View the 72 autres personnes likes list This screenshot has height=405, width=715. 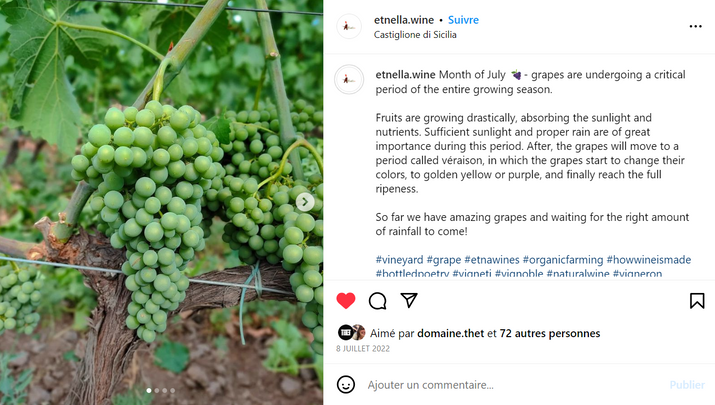[x=550, y=333]
